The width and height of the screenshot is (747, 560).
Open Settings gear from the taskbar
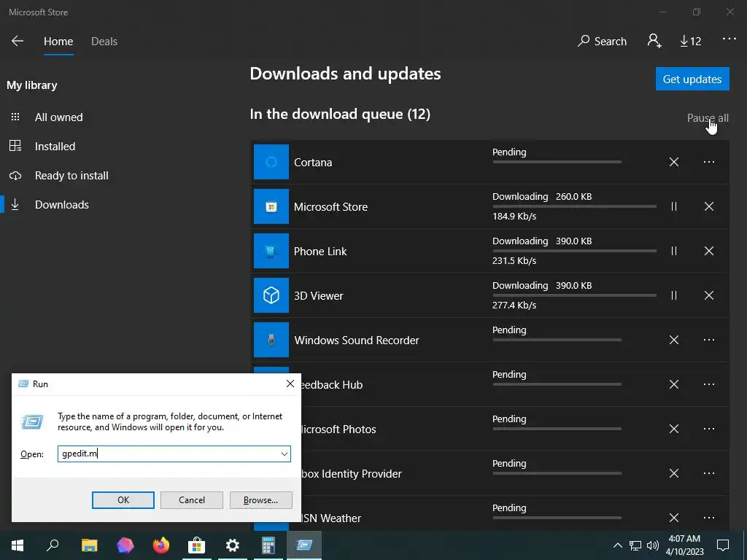click(233, 545)
